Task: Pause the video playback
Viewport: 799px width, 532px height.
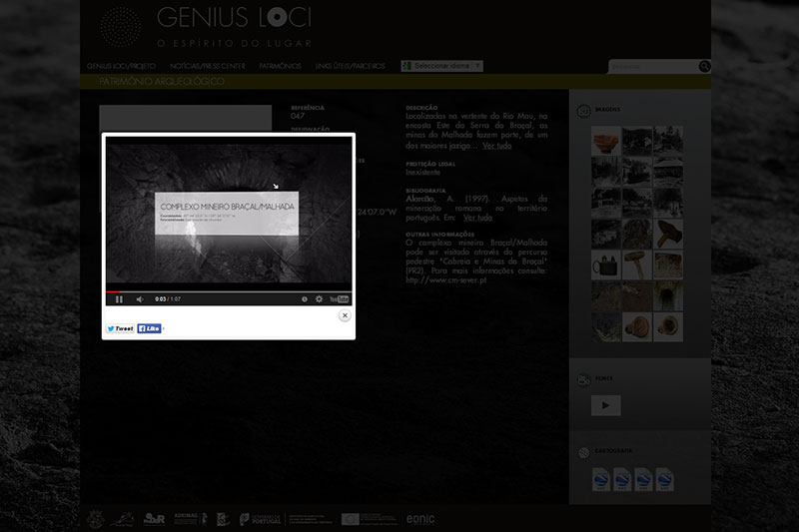Action: [119, 299]
